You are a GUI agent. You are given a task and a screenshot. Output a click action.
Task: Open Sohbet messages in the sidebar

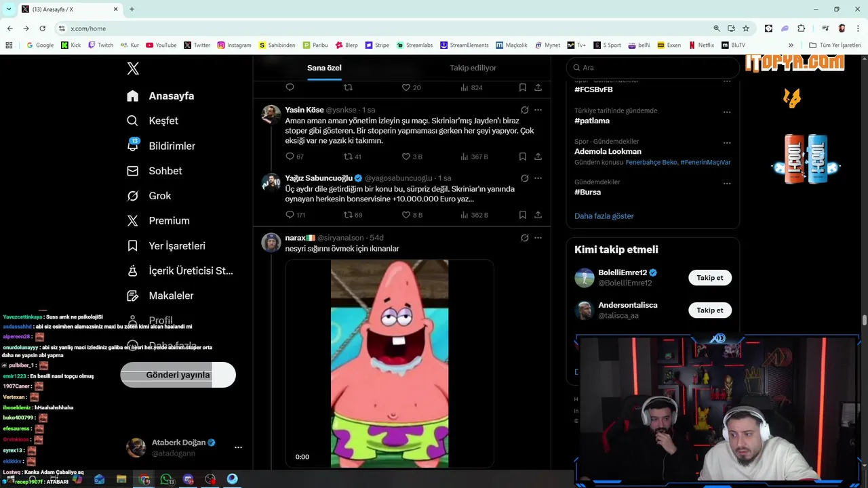(x=155, y=171)
